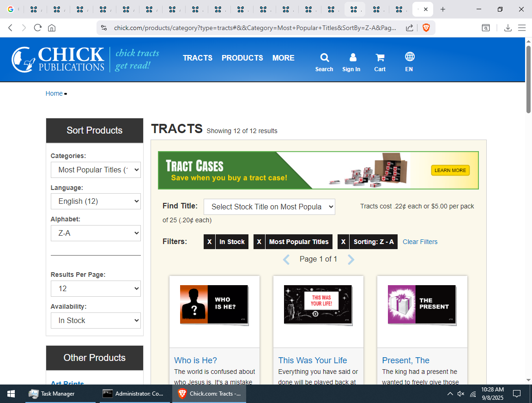Click the browser address bar URL
Viewport: 532px width, 403px height.
point(255,28)
